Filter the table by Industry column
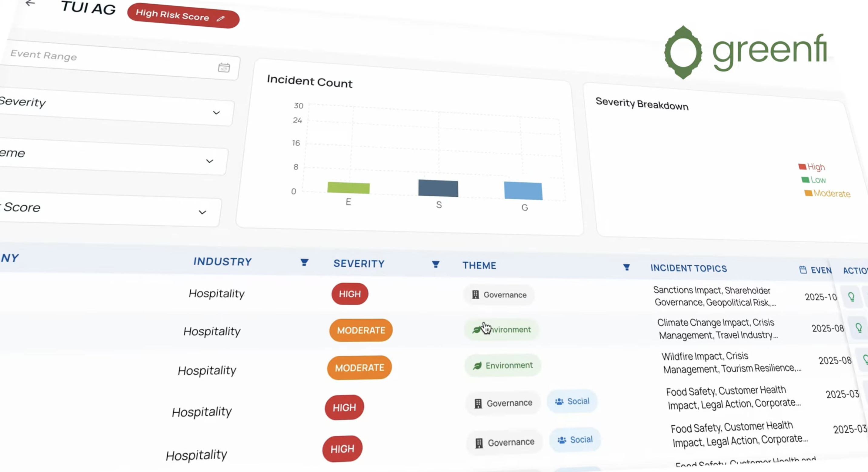 coord(304,262)
